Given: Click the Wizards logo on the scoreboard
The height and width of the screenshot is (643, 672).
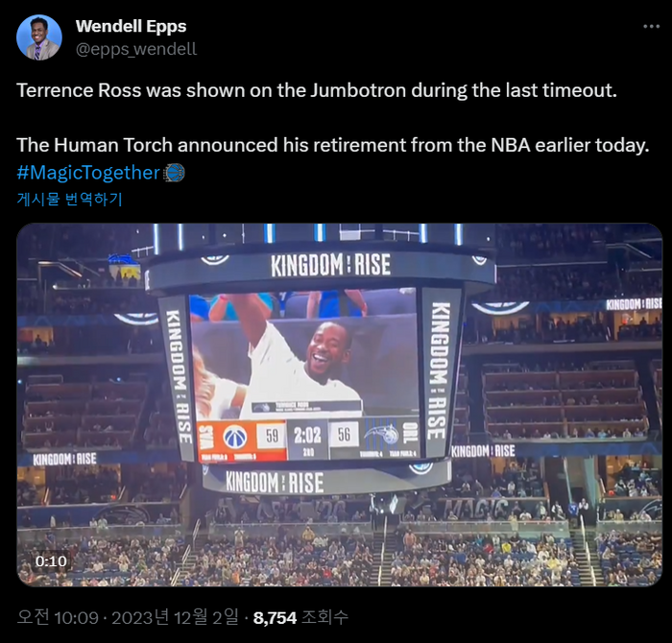Looking at the screenshot, I should tap(235, 438).
